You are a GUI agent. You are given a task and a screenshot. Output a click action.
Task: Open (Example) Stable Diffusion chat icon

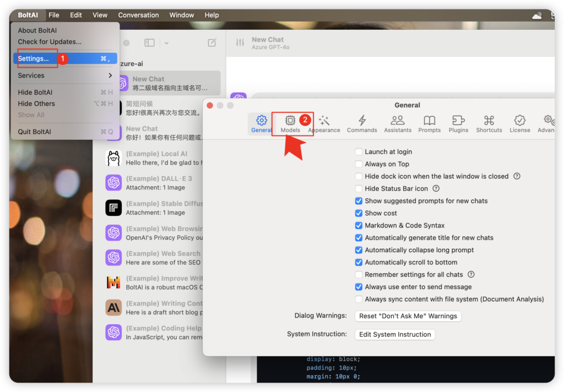[113, 208]
